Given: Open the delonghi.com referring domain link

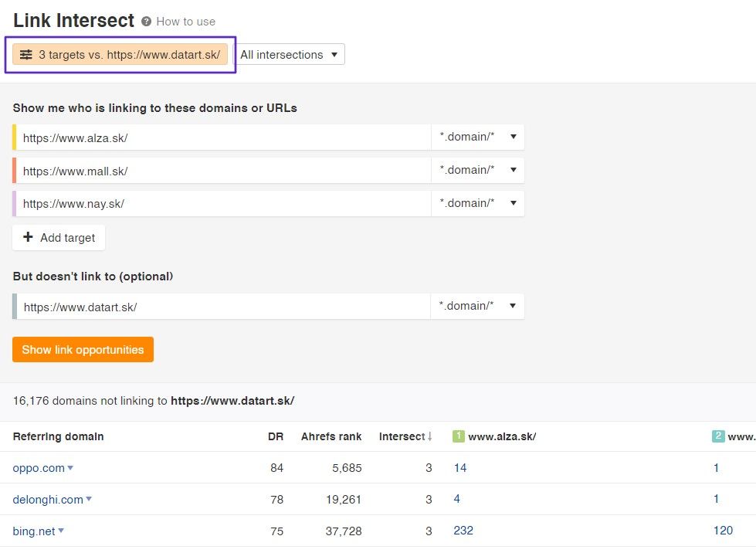Looking at the screenshot, I should click(48, 500).
